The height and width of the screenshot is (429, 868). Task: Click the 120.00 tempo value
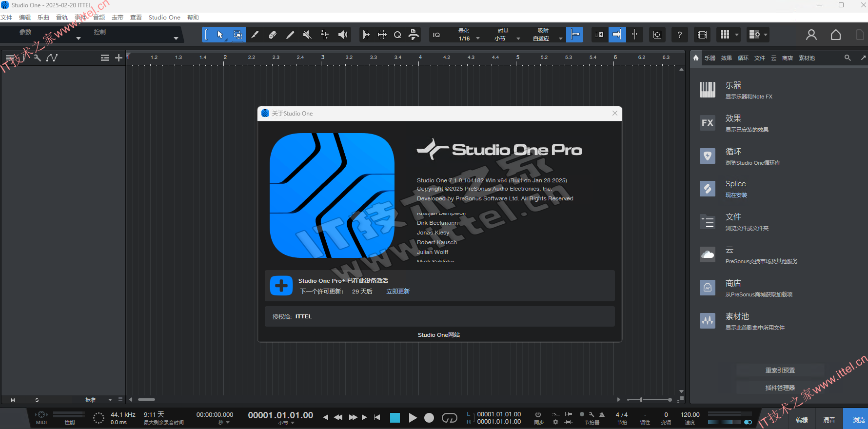[x=690, y=415]
